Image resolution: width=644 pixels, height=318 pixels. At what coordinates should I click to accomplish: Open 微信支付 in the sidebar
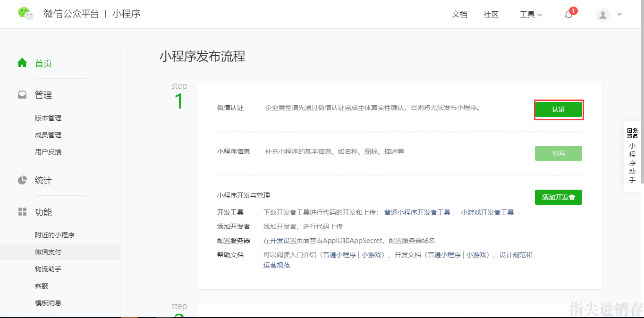click(x=48, y=252)
